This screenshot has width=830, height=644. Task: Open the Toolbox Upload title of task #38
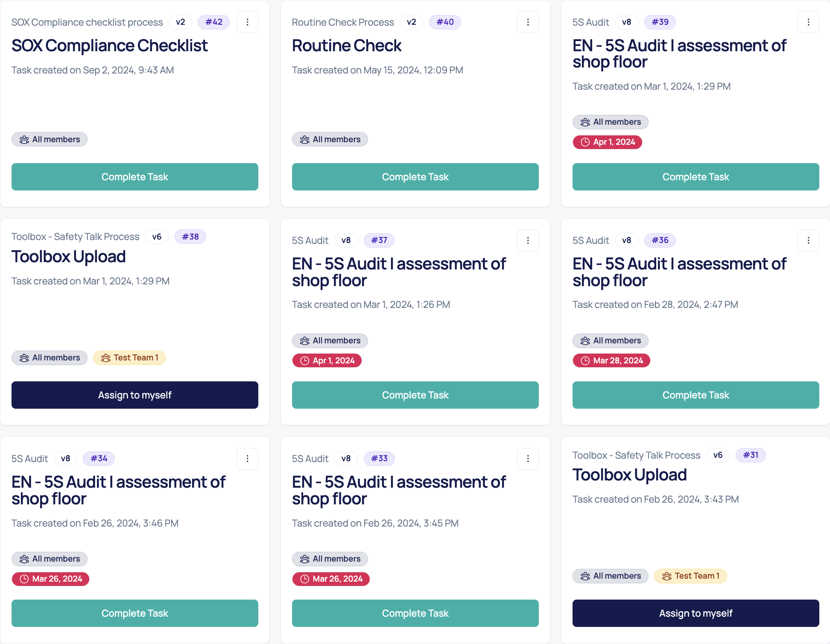point(69,257)
